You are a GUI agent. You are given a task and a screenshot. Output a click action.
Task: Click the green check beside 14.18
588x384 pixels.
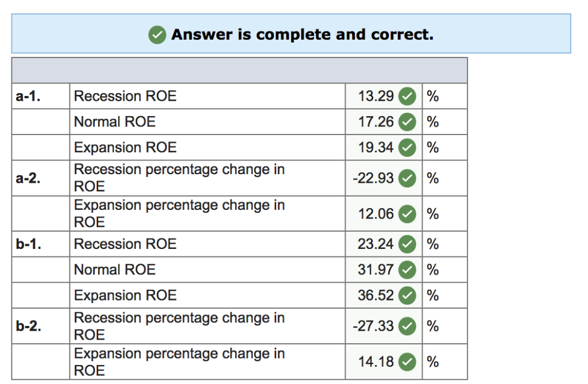[x=407, y=362]
